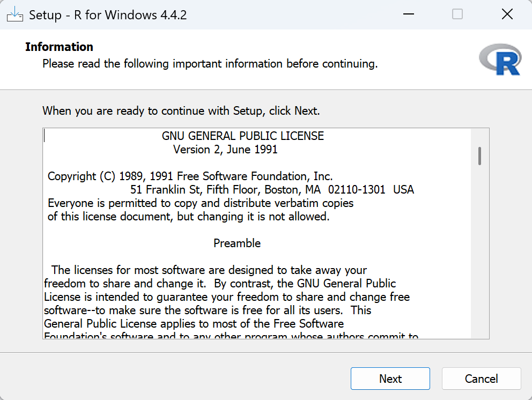
Task: Click the 'The licenses for most software' line
Action: pyautogui.click(x=209, y=270)
